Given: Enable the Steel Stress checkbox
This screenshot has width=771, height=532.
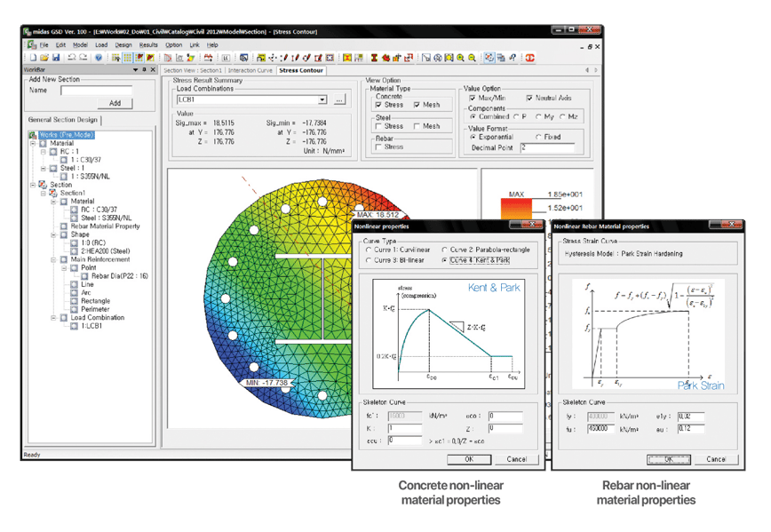Looking at the screenshot, I should tap(378, 126).
